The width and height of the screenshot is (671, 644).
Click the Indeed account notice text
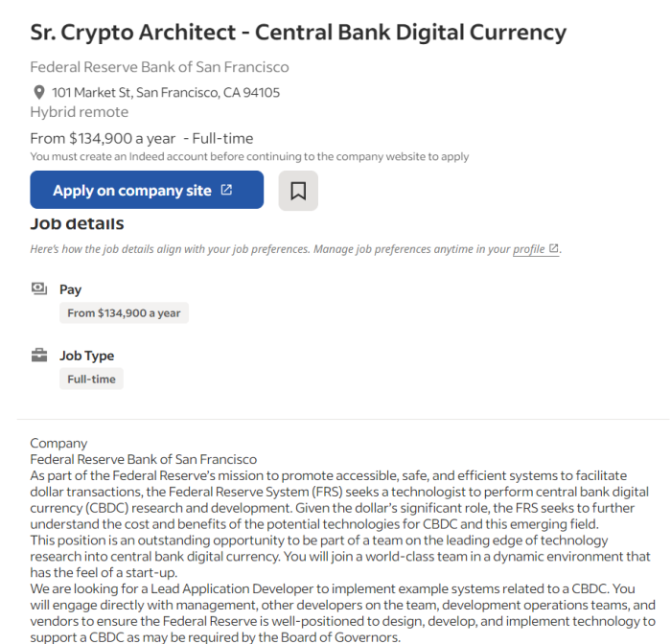click(x=249, y=156)
